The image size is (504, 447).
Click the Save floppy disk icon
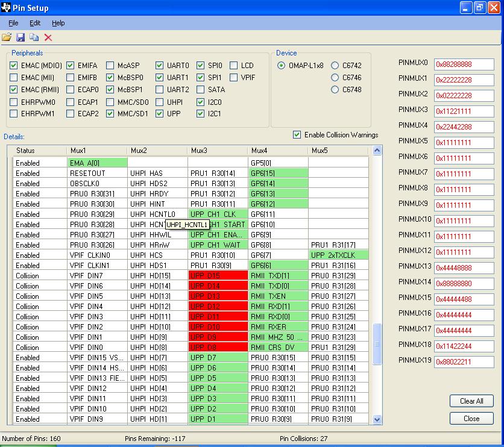click(20, 37)
